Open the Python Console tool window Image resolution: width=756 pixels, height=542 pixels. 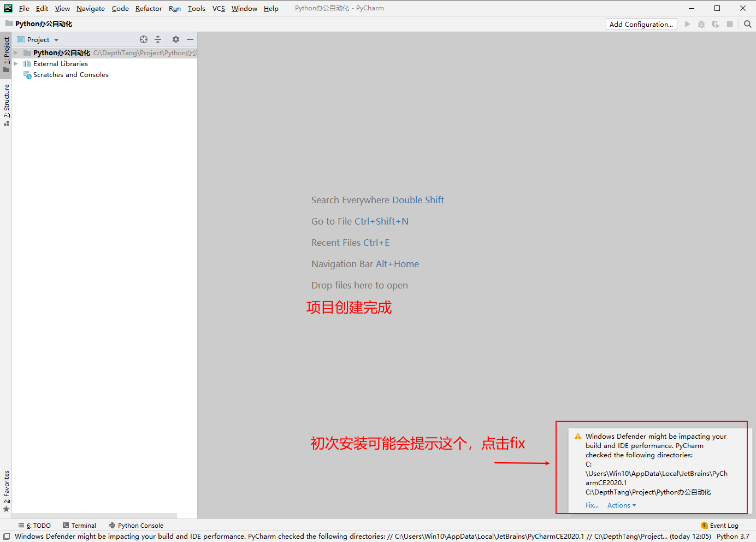[136, 526]
